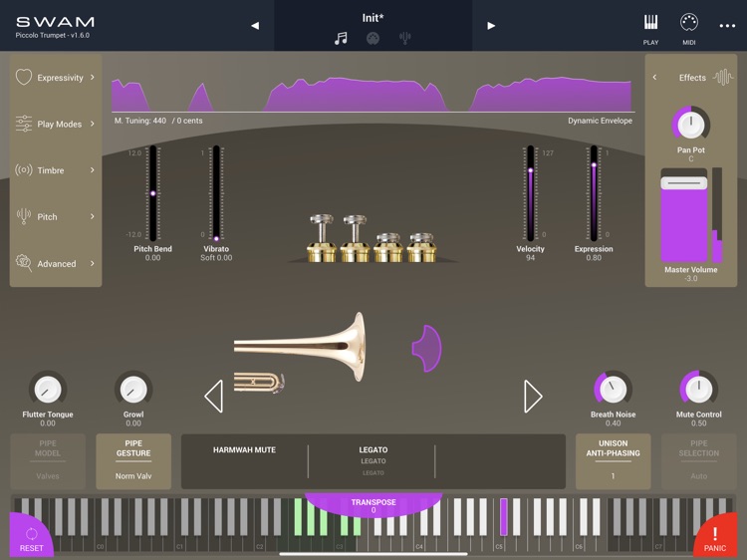Open the three-dots more menu
The height and width of the screenshot is (560, 747).
(727, 26)
